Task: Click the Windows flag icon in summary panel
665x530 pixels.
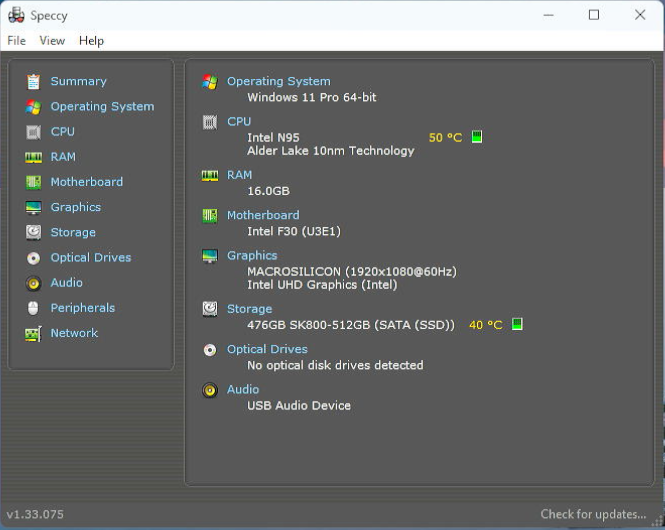Action: coord(210,81)
